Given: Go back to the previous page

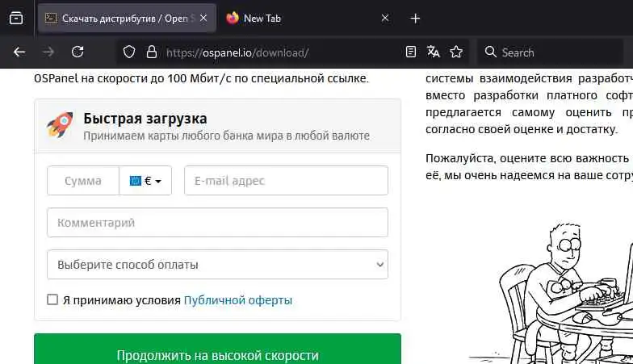Looking at the screenshot, I should click(x=19, y=52).
